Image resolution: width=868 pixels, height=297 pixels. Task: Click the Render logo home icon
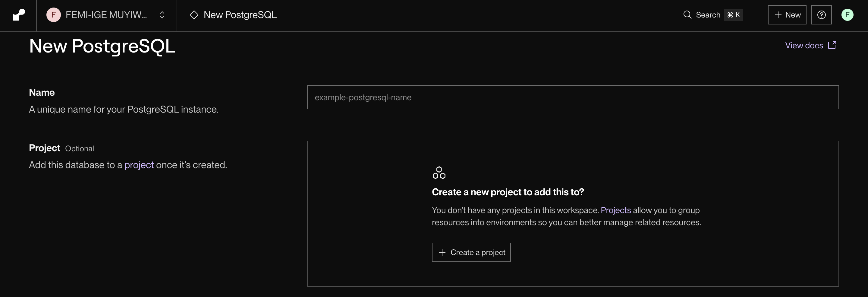coord(19,15)
